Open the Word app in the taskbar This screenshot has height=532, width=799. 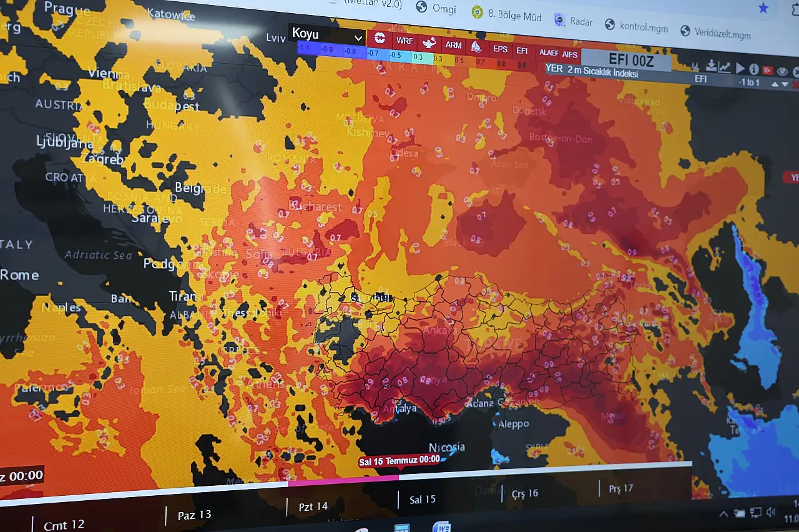click(x=442, y=528)
